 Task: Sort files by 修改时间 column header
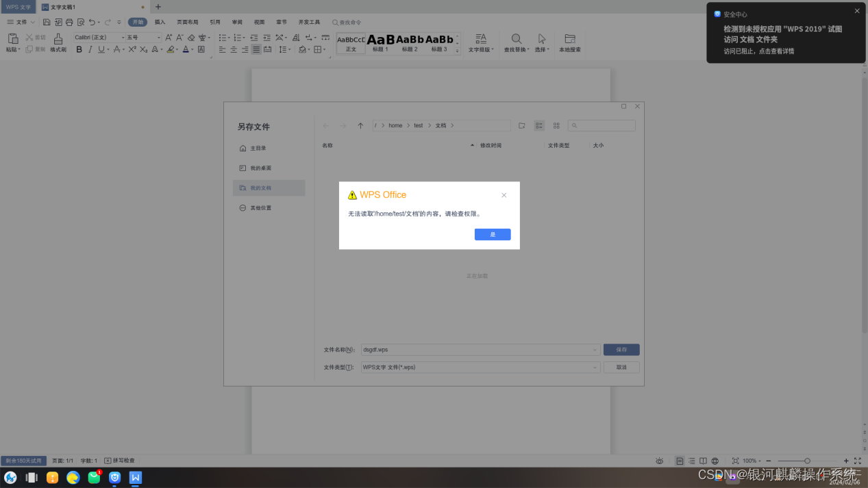click(x=491, y=146)
